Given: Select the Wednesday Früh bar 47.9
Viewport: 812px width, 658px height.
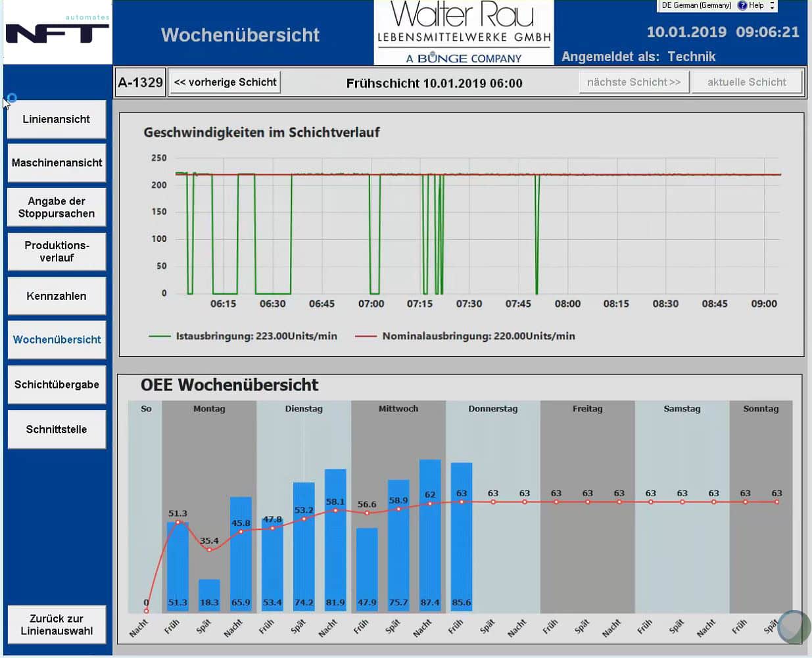Looking at the screenshot, I should [x=367, y=570].
